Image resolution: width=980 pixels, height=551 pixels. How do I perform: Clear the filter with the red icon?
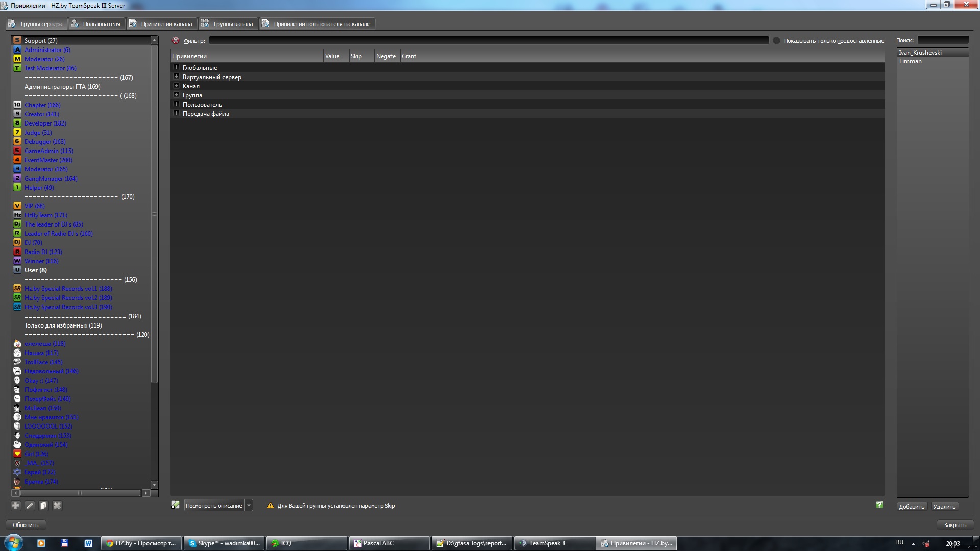[x=176, y=40]
